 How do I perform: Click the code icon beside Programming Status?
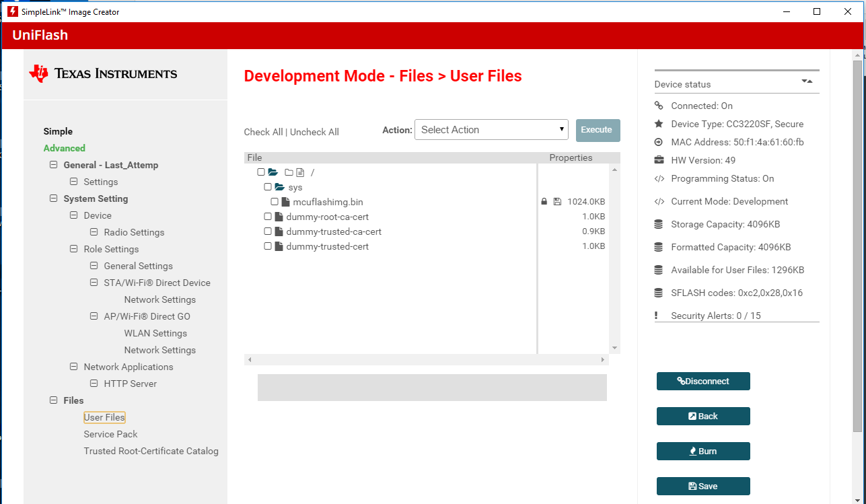(659, 178)
